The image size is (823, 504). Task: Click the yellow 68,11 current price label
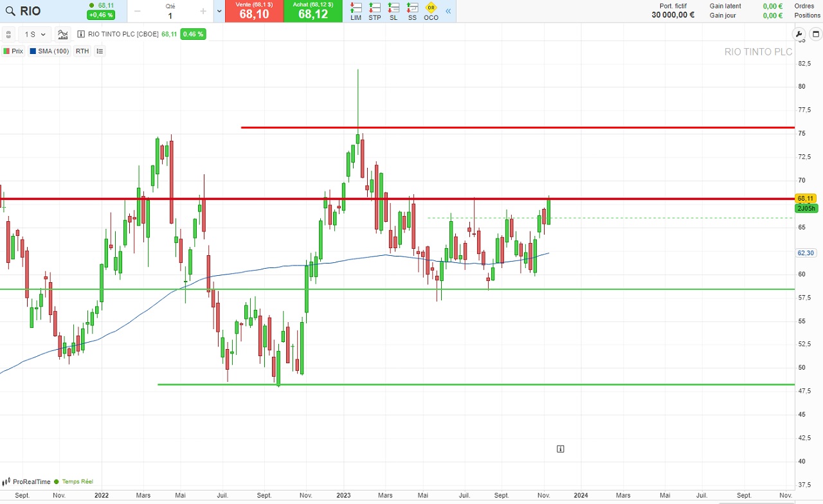point(806,199)
